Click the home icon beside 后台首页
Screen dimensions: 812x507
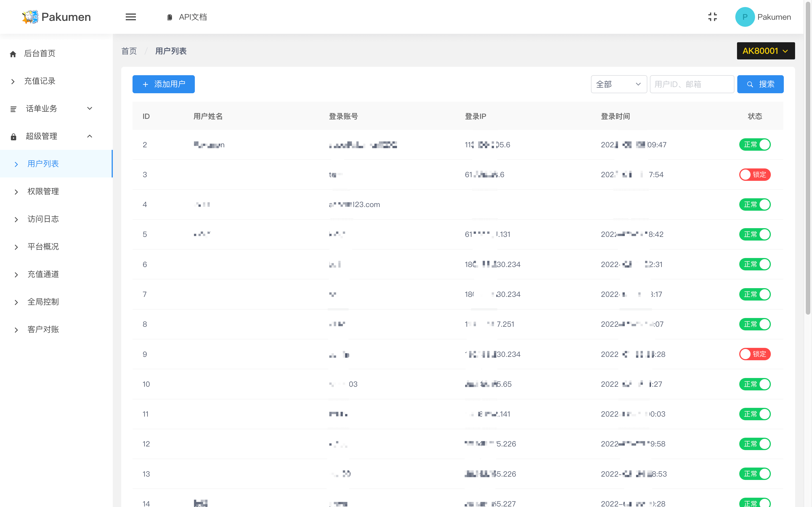(13, 54)
